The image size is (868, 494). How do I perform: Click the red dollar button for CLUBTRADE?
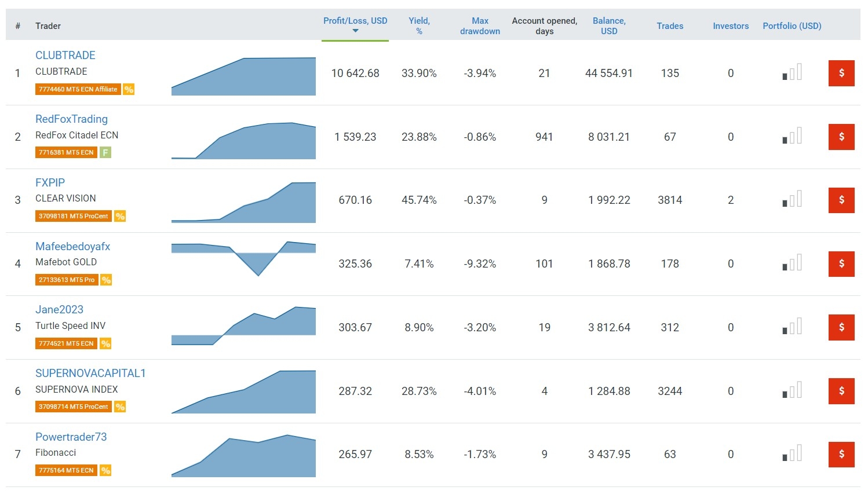pyautogui.click(x=841, y=73)
